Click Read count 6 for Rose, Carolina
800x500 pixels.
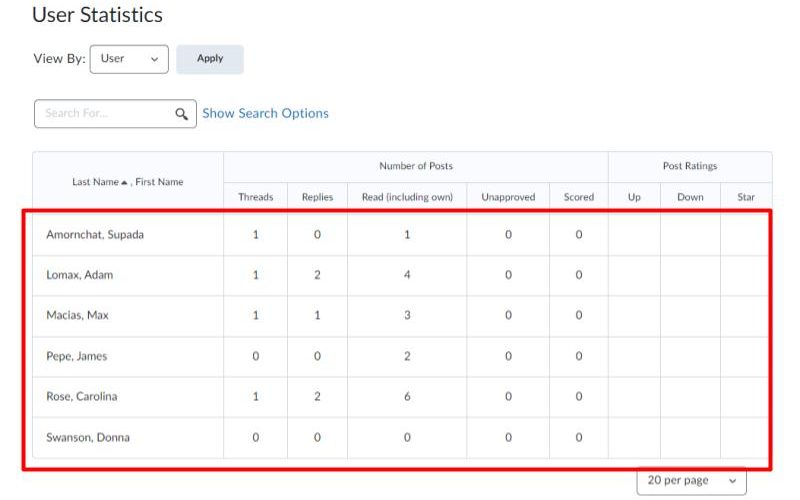(407, 396)
